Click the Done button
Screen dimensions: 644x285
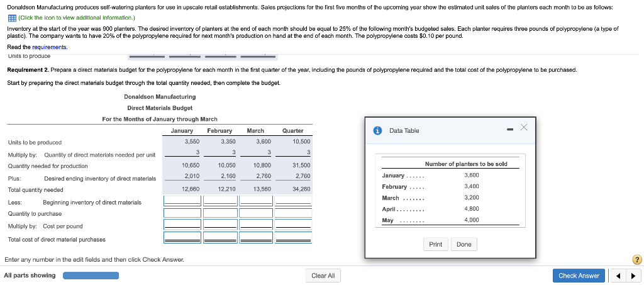click(464, 244)
